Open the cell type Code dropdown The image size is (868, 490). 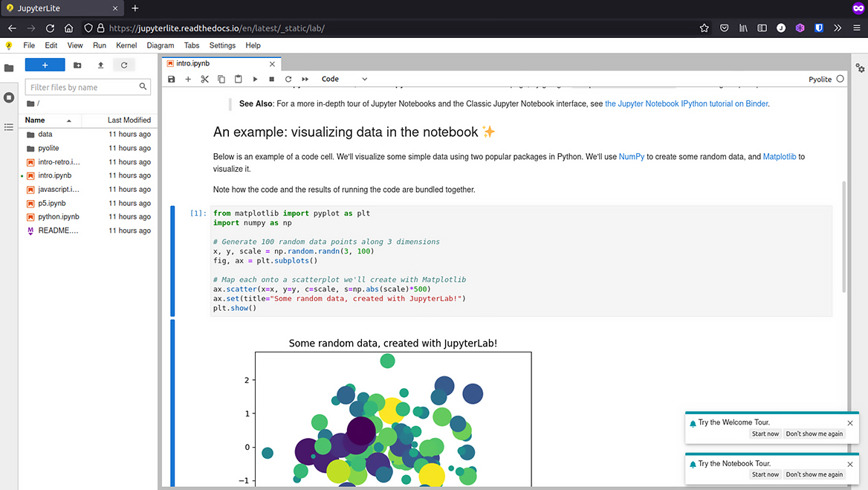point(344,79)
